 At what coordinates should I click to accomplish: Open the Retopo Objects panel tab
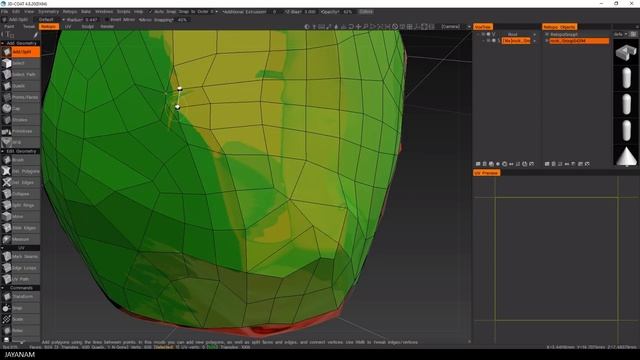coord(559,27)
